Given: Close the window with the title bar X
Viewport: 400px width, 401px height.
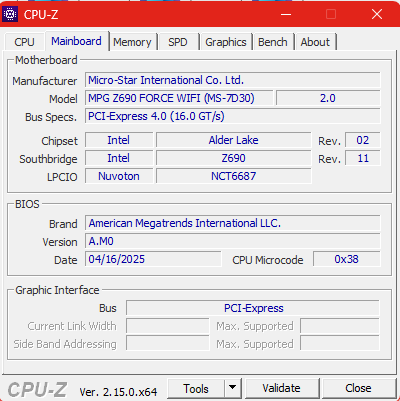Looking at the screenshot, I should (377, 14).
